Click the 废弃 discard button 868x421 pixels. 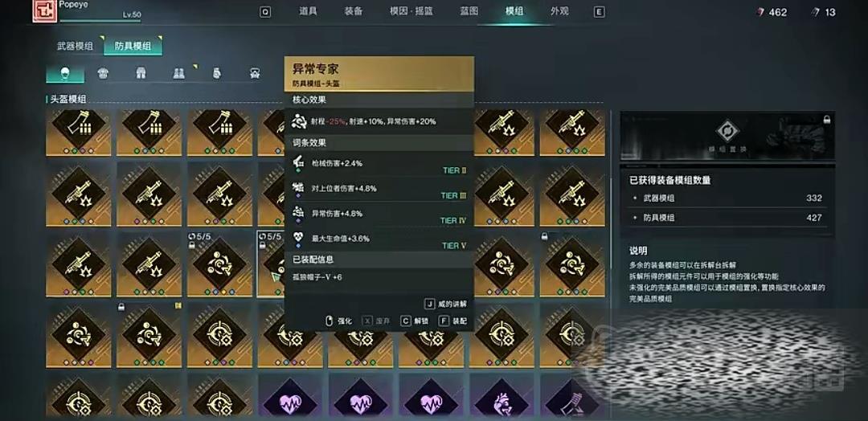[376, 321]
